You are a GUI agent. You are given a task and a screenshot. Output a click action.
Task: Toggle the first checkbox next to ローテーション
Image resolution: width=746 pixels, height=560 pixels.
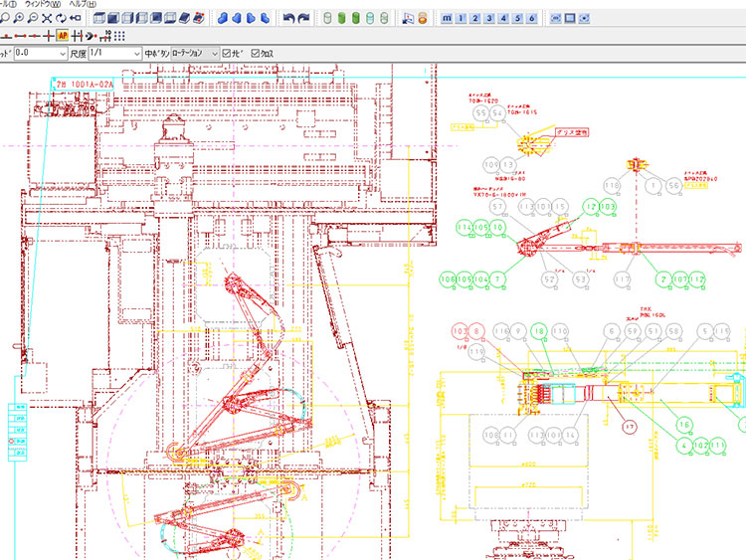(x=227, y=53)
